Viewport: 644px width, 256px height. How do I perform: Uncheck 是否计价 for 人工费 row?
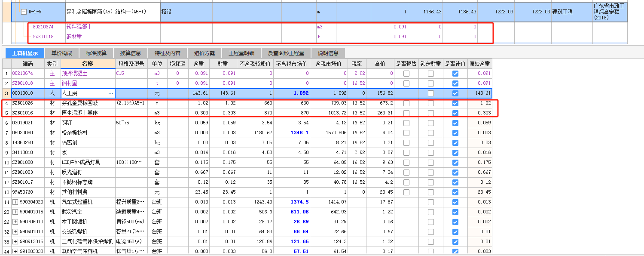[455, 93]
